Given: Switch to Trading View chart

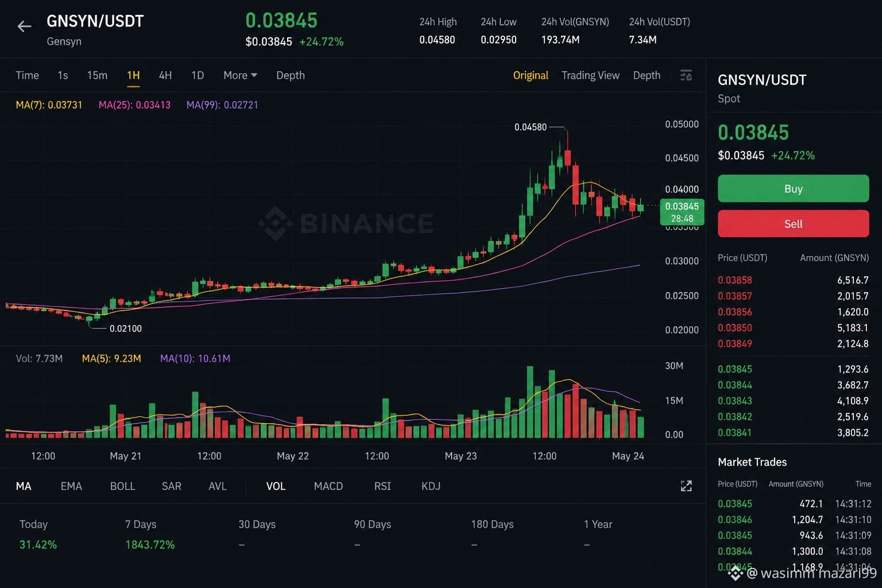Looking at the screenshot, I should click(590, 75).
